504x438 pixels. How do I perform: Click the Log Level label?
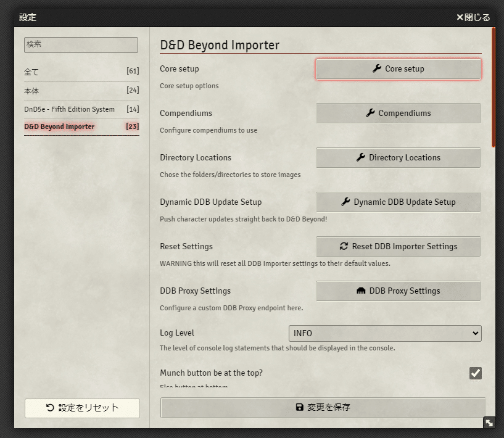[x=177, y=333]
